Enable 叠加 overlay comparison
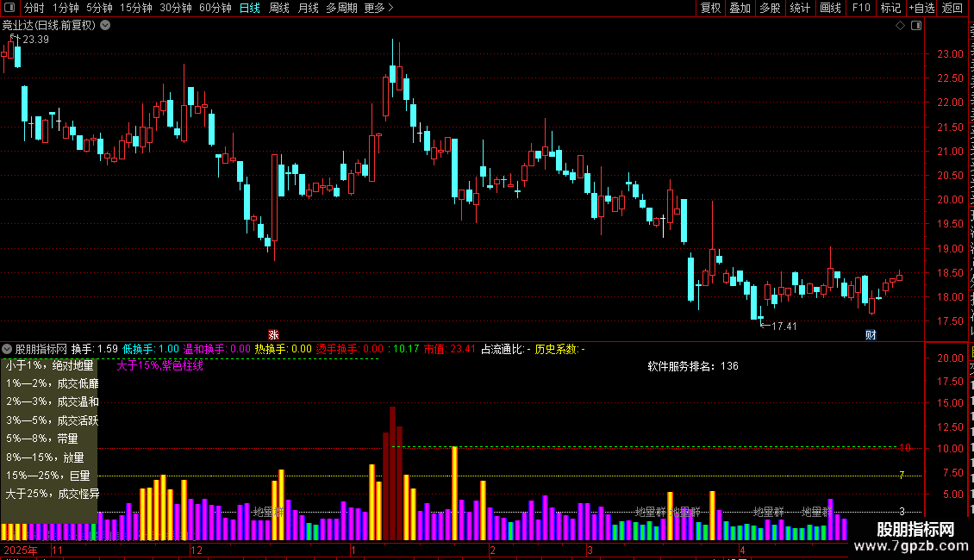 pos(740,8)
